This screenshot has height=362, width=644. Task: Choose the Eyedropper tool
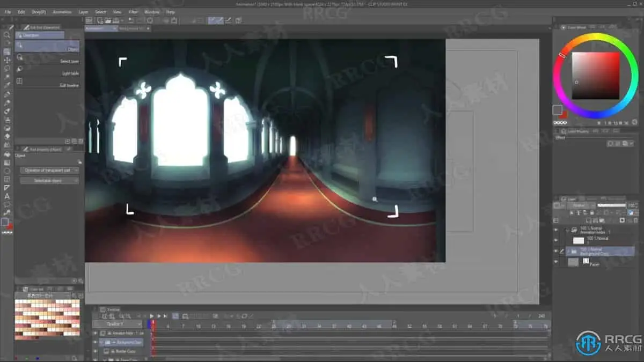coord(7,85)
